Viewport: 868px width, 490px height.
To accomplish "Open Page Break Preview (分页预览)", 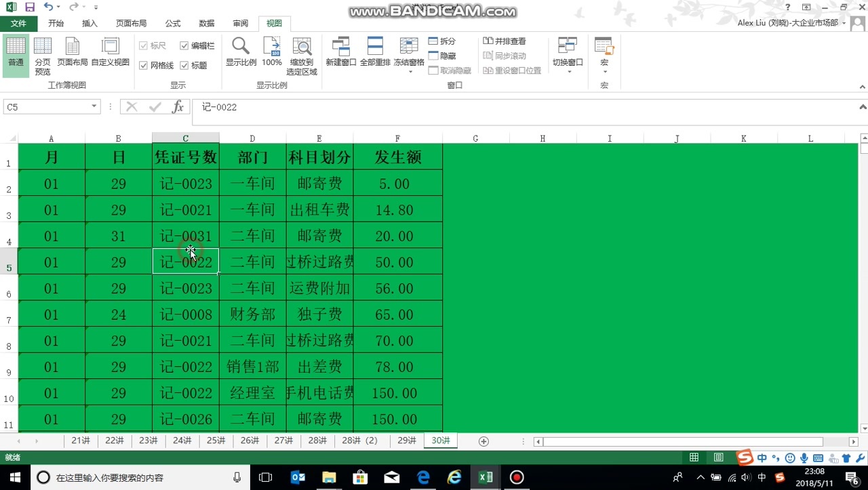I will [43, 55].
